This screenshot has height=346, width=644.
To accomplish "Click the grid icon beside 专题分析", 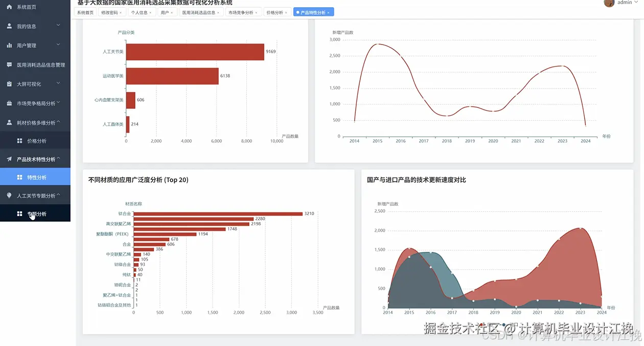I will coord(19,214).
